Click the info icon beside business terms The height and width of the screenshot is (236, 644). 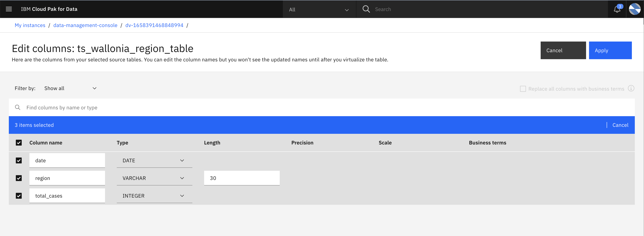point(631,89)
